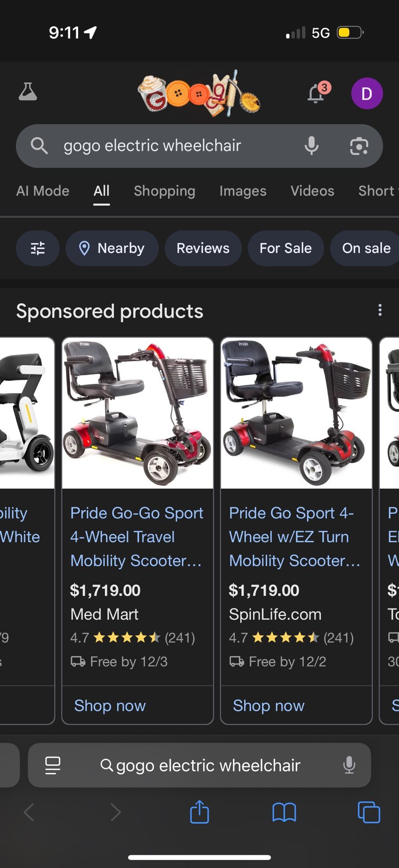Tap Shop now under Med Mart listing
This screenshot has width=399, height=868.
[x=110, y=706]
